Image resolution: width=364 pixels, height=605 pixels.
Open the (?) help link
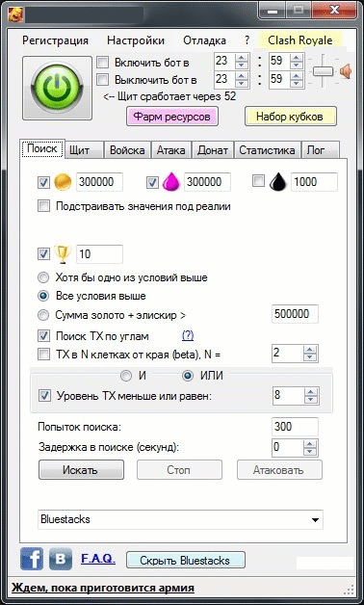pos(188,335)
